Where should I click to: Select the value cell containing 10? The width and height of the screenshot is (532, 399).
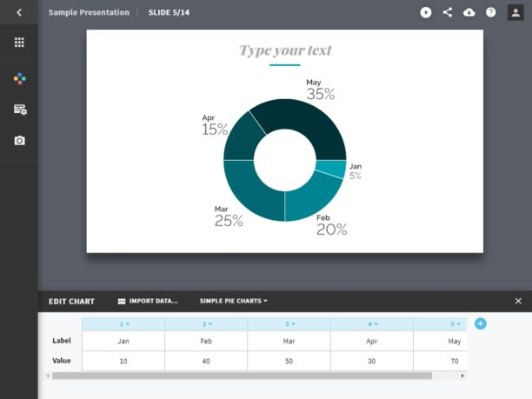point(123,361)
